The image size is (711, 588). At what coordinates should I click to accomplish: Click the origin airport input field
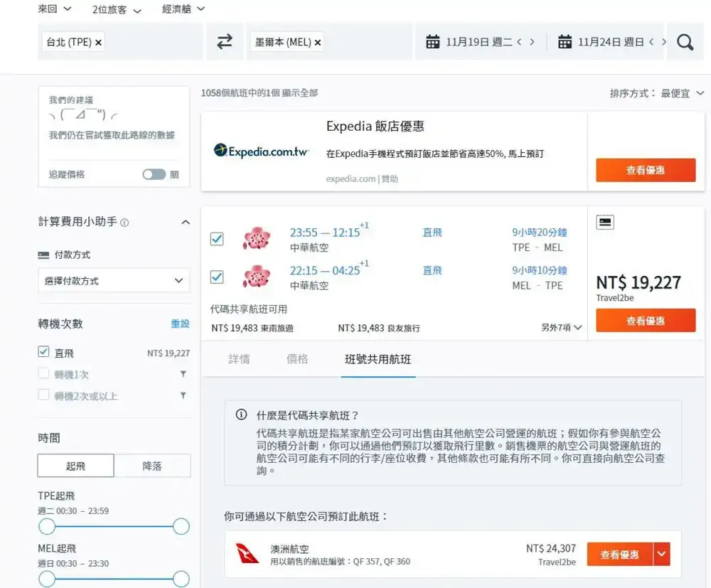(120, 42)
